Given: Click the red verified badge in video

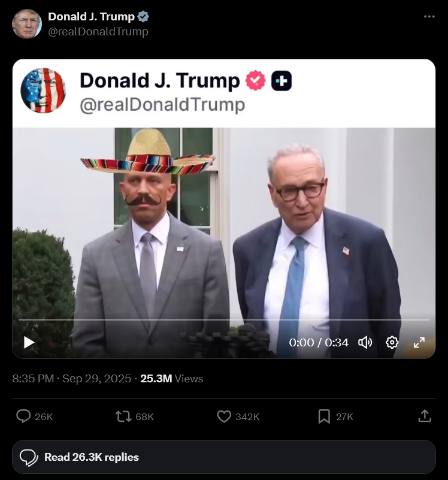Looking at the screenshot, I should (x=256, y=80).
